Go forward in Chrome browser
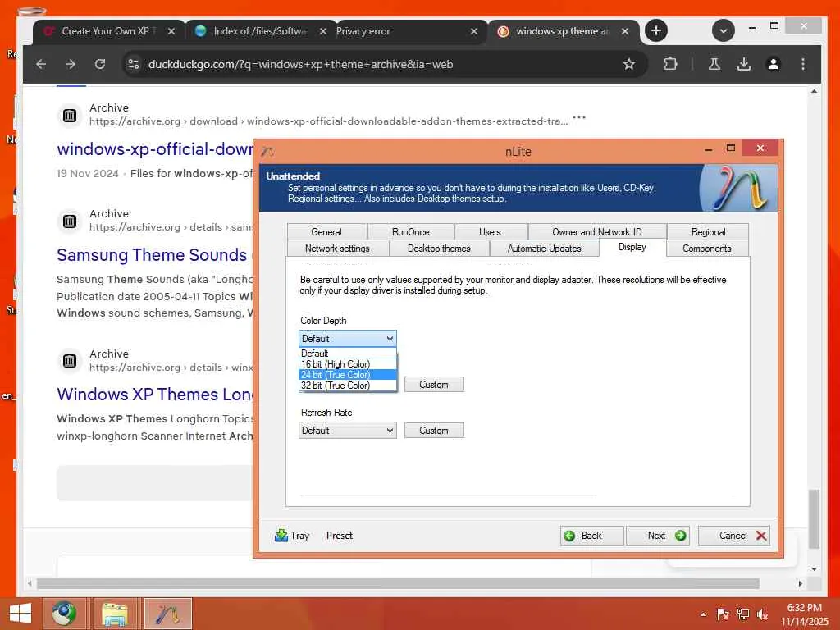This screenshot has width=840, height=630. 71,64
